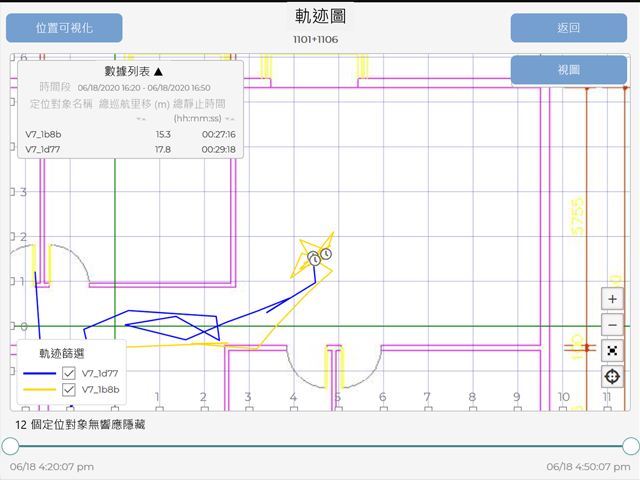
Task: Click the zoom in plus button
Action: 612,299
